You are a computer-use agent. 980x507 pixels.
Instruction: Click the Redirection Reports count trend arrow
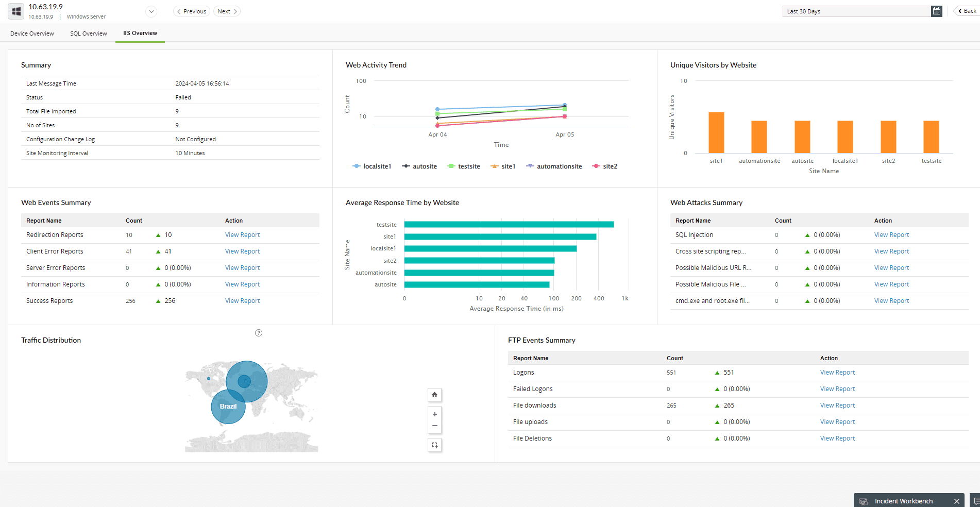pos(158,235)
